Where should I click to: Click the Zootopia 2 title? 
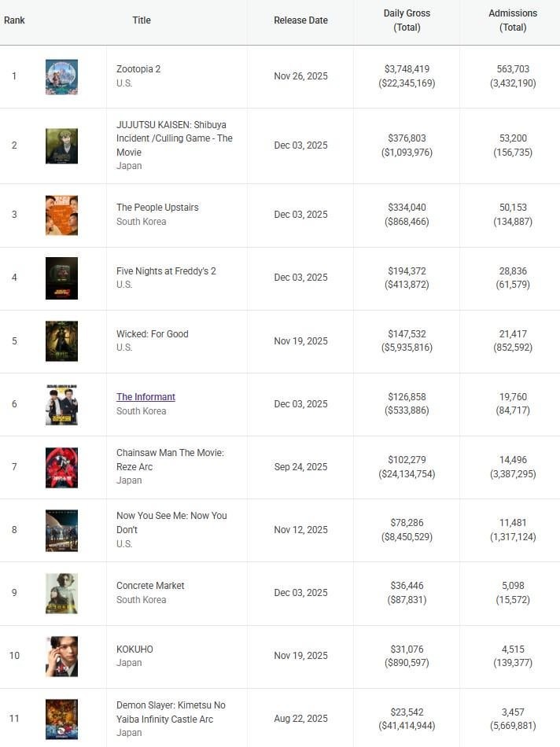click(x=138, y=69)
